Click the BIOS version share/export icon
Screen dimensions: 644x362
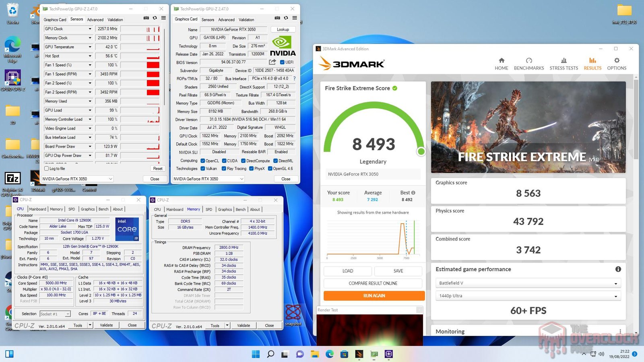[x=272, y=62]
